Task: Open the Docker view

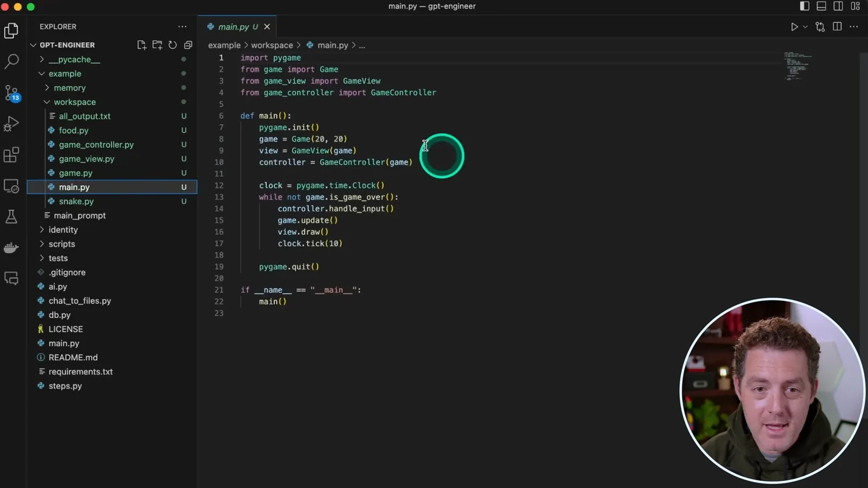Action: click(x=11, y=248)
